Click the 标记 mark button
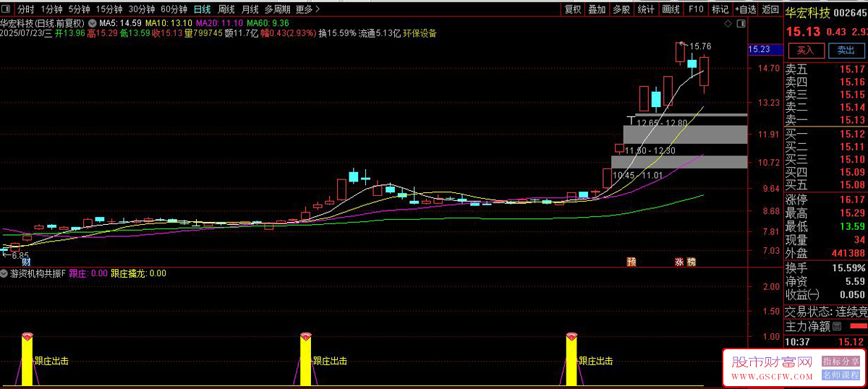This screenshot has height=389, width=868. click(x=720, y=9)
